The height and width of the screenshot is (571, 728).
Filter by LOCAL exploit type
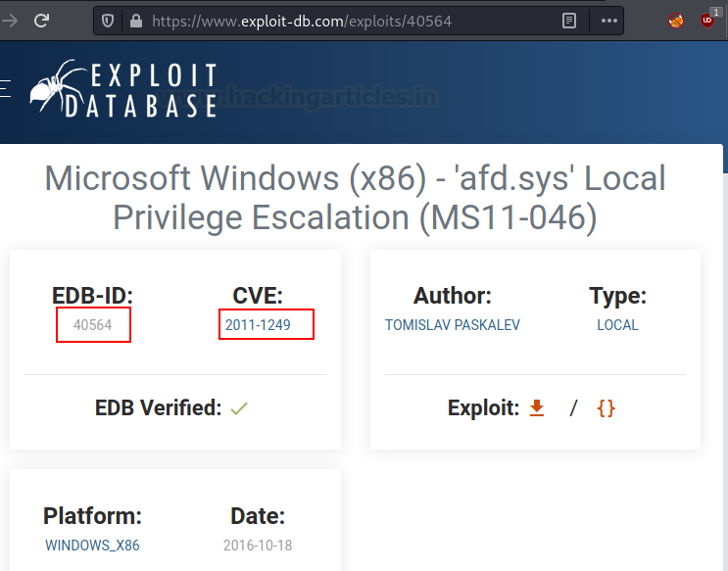[617, 325]
